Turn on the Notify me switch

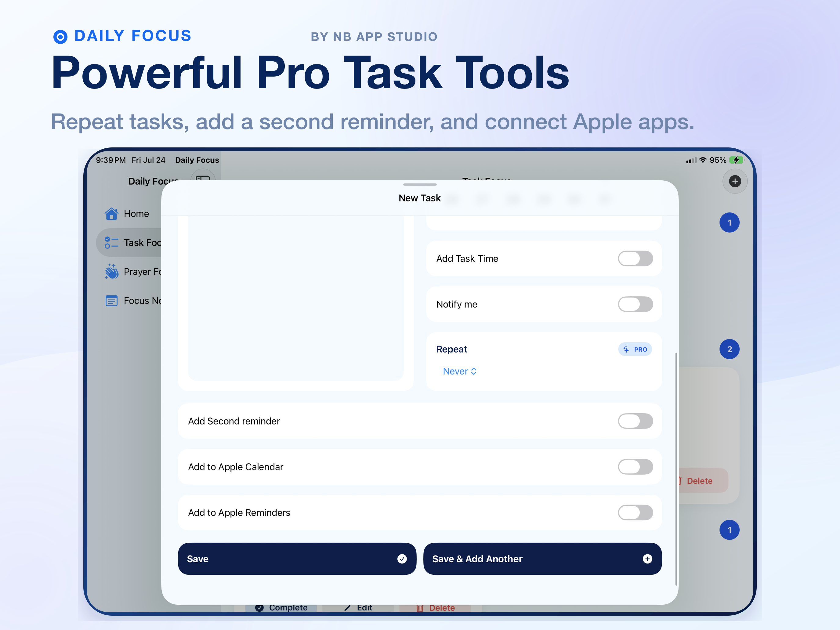tap(635, 304)
